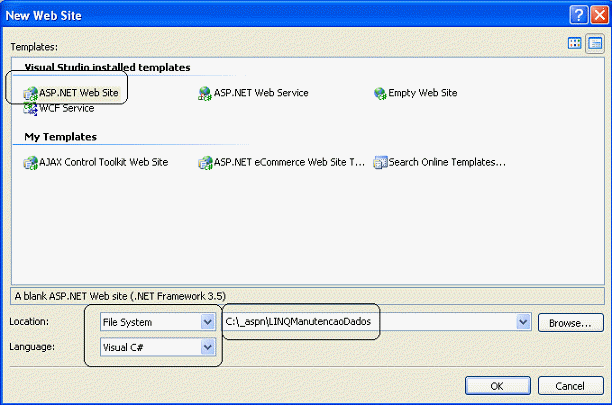Pick the WCF Service template icon

[30, 109]
